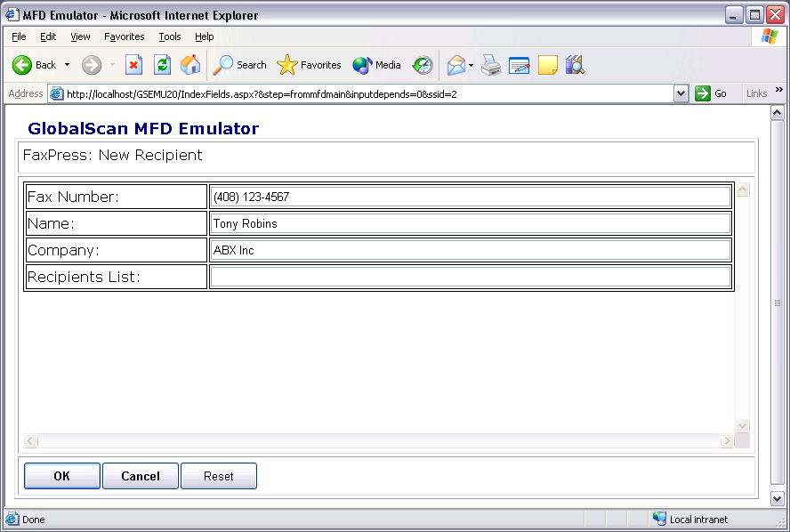Screen dimensions: 790x532
Task: Click the Stop loading icon
Action: [x=133, y=65]
